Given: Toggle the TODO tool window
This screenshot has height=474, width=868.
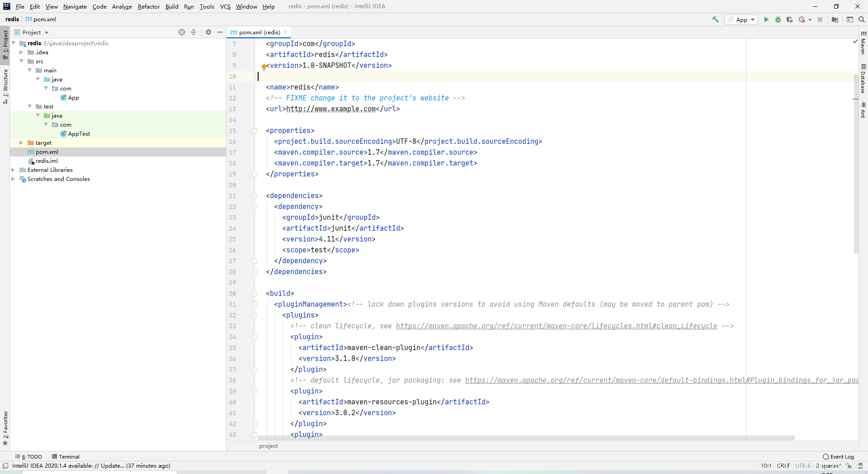Looking at the screenshot, I should coord(28,457).
